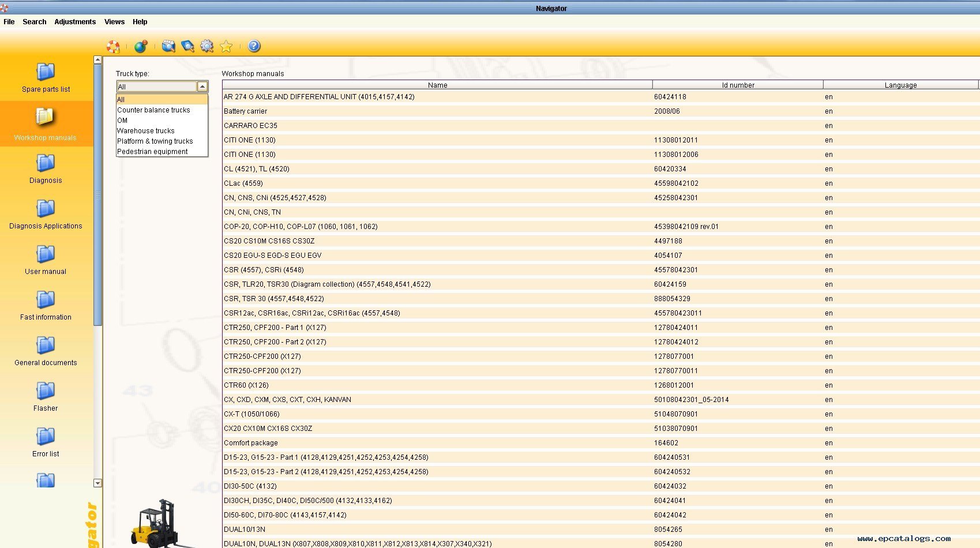Open 'DI30-50C (4132)' manual row
Image resolution: width=980 pixels, height=548 pixels.
(x=600, y=486)
